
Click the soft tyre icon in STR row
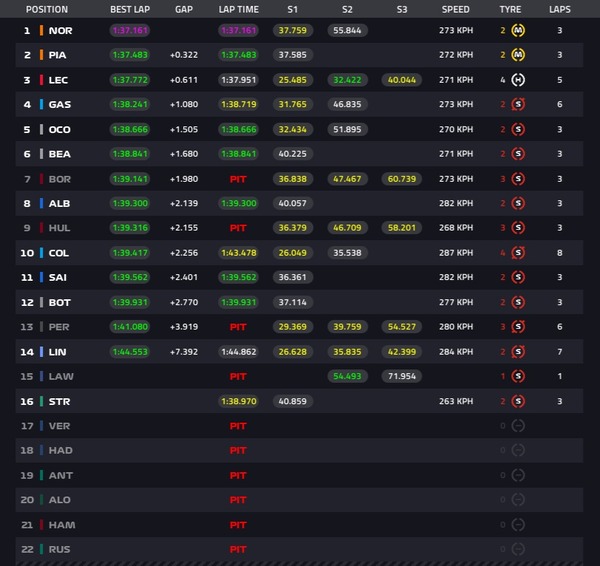coord(518,401)
